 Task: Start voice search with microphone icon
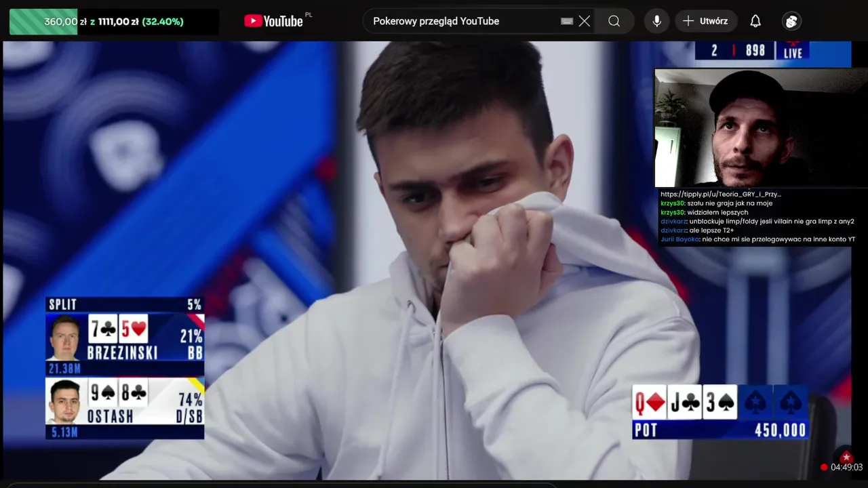point(656,21)
